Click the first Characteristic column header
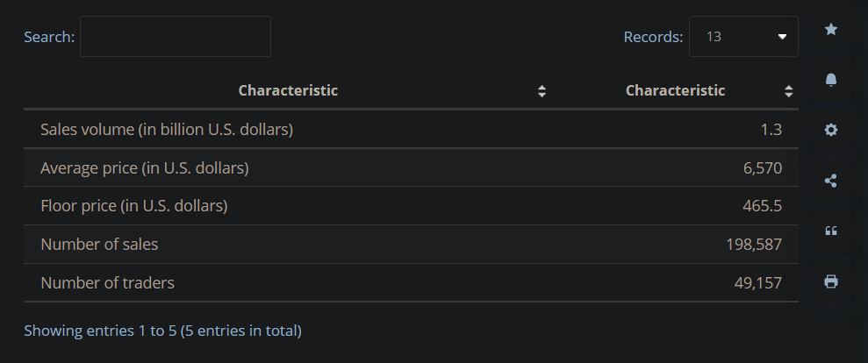 tap(288, 90)
